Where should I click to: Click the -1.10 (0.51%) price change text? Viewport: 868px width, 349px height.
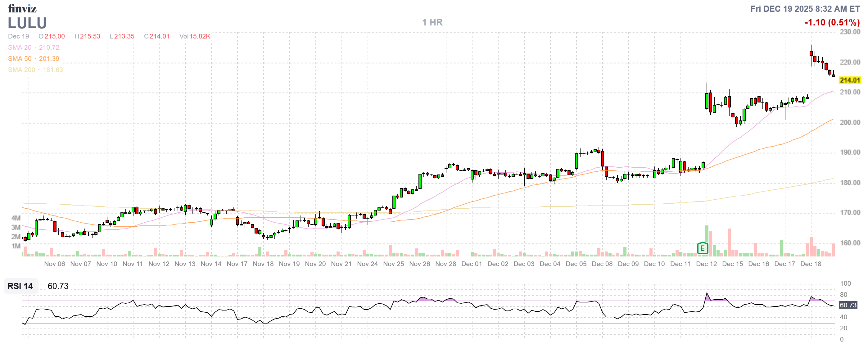tap(832, 23)
